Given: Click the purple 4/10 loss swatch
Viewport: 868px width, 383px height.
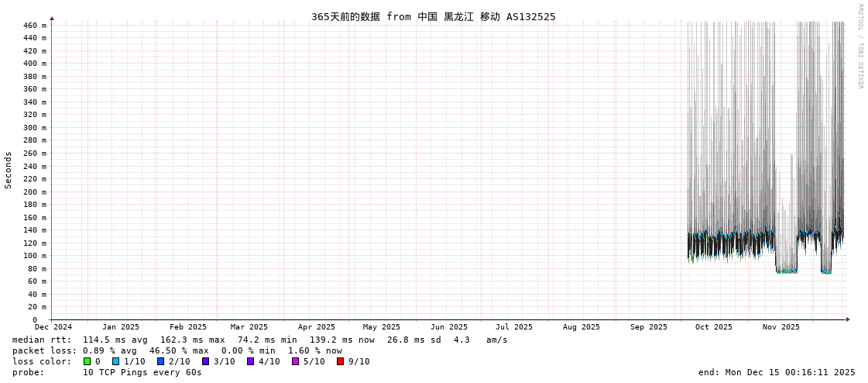Looking at the screenshot, I should pos(250,361).
